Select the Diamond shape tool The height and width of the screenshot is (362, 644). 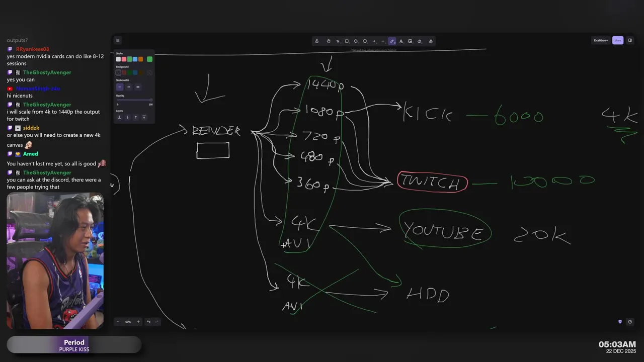356,41
